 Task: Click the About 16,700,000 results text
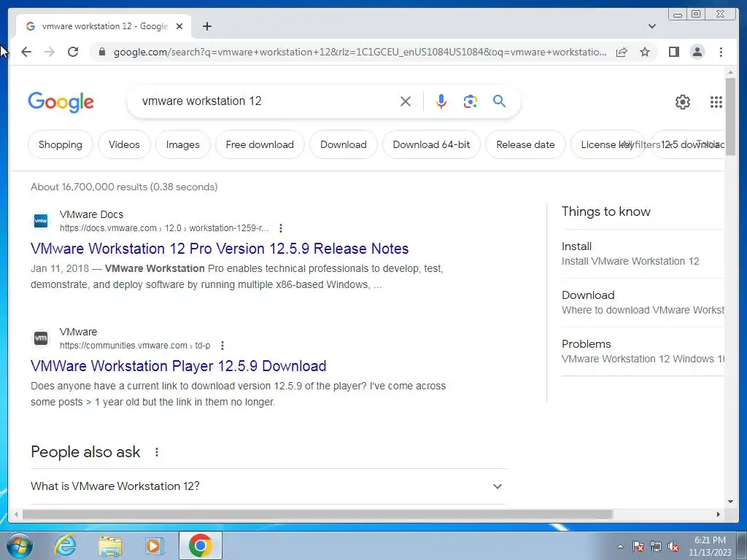click(124, 187)
